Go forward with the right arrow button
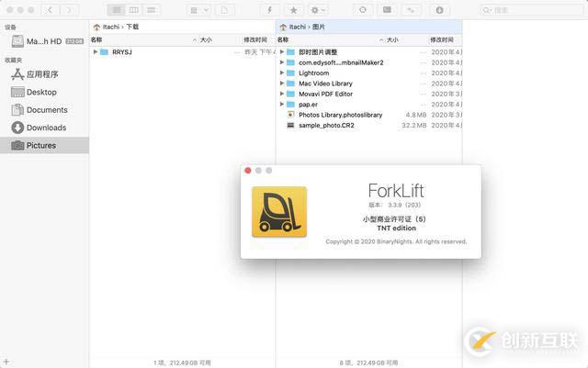This screenshot has width=588, height=368. click(69, 10)
